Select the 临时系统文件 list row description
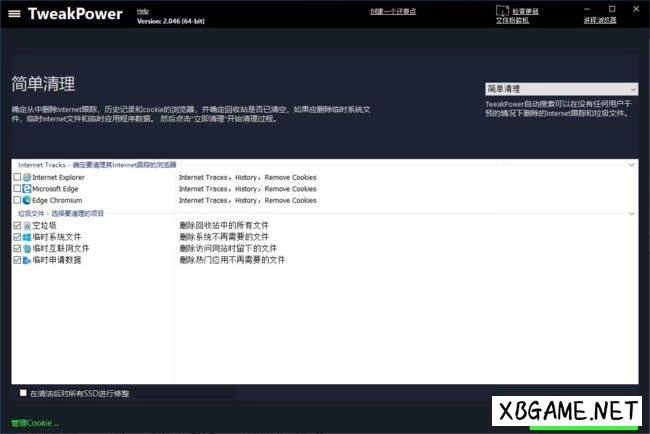650x434 pixels. tap(224, 237)
